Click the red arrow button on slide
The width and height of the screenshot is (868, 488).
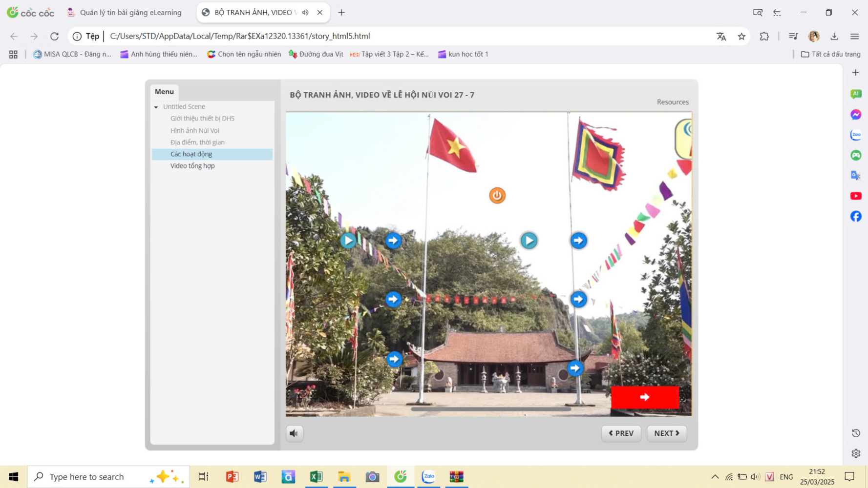click(645, 397)
